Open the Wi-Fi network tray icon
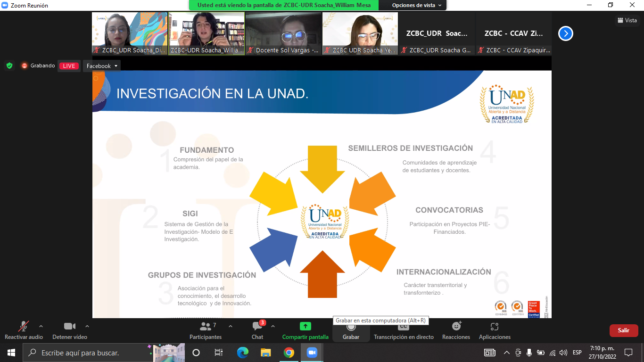 click(x=552, y=353)
